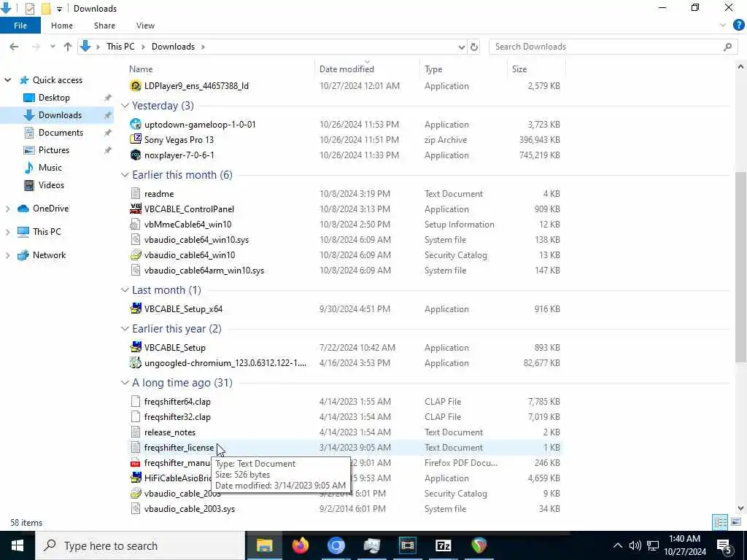Launch Chromium browser from the taskbar
The image size is (747, 560).
(x=336, y=545)
